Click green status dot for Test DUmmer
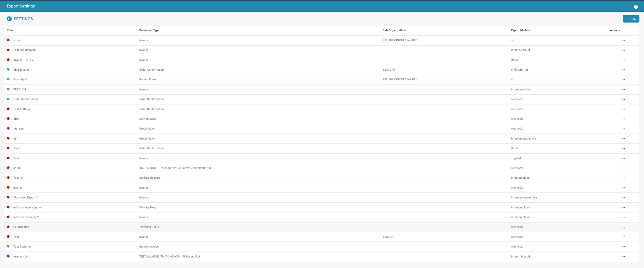This screenshot has height=268, width=644. click(x=8, y=247)
